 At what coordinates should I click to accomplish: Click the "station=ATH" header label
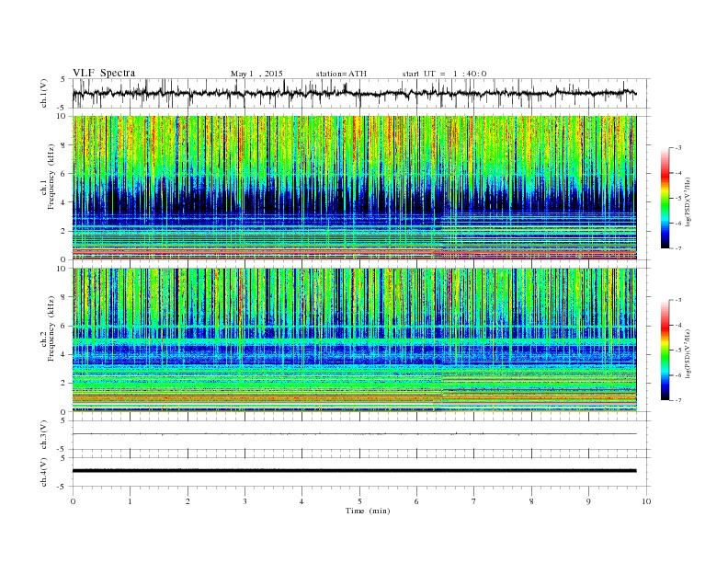[x=341, y=74]
